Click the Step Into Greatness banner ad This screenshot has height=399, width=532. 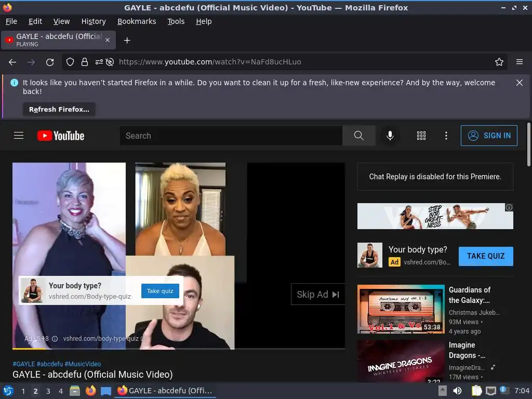tap(435, 216)
